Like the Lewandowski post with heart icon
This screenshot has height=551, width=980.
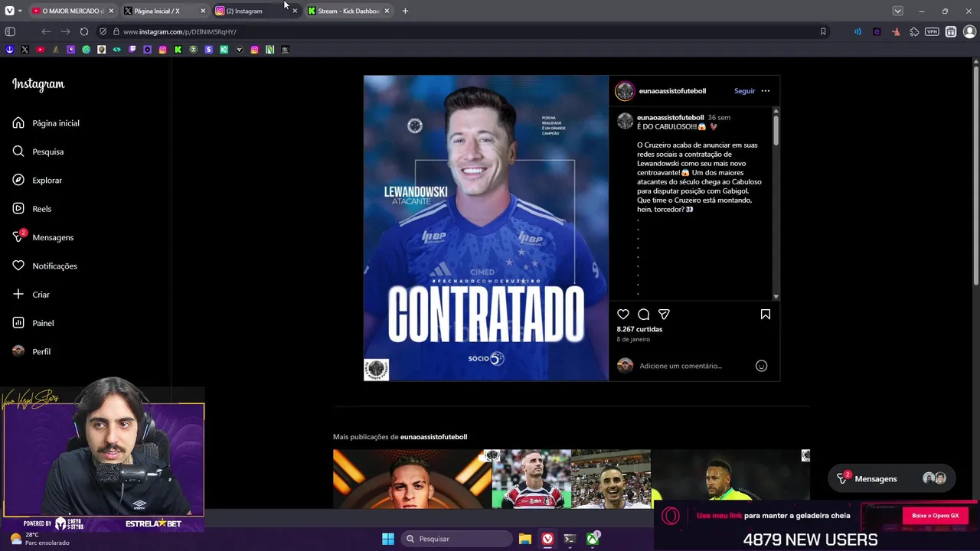(x=623, y=315)
